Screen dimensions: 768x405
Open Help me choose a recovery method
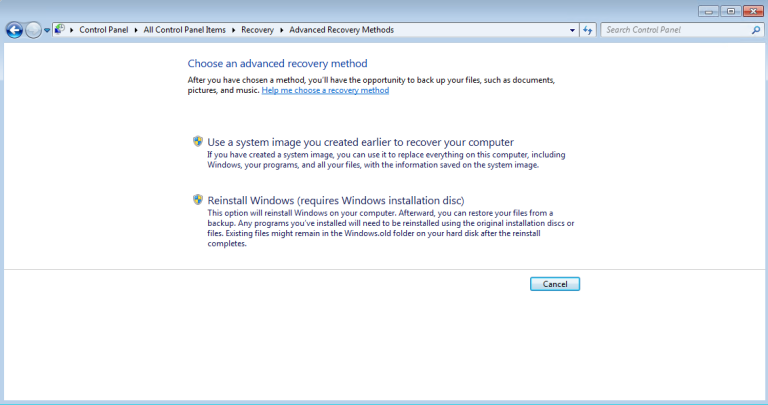[x=325, y=91]
